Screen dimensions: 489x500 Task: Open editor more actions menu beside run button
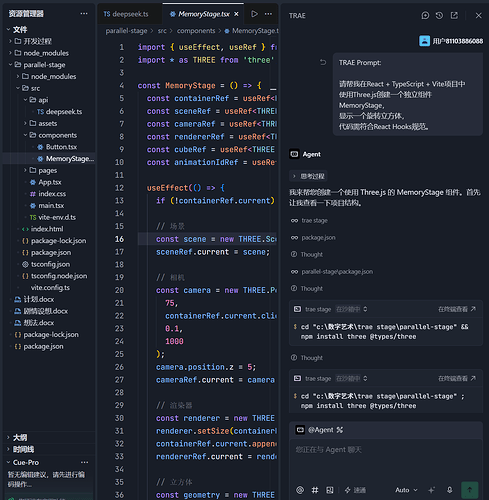[x=268, y=14]
